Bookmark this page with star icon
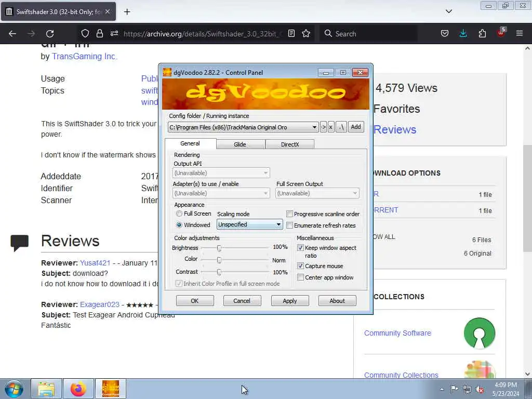 (x=306, y=33)
